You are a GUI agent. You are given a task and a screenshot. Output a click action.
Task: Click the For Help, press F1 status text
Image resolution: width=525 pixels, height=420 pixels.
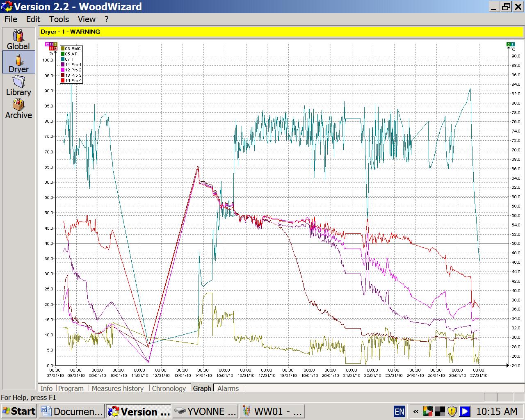[x=28, y=397]
